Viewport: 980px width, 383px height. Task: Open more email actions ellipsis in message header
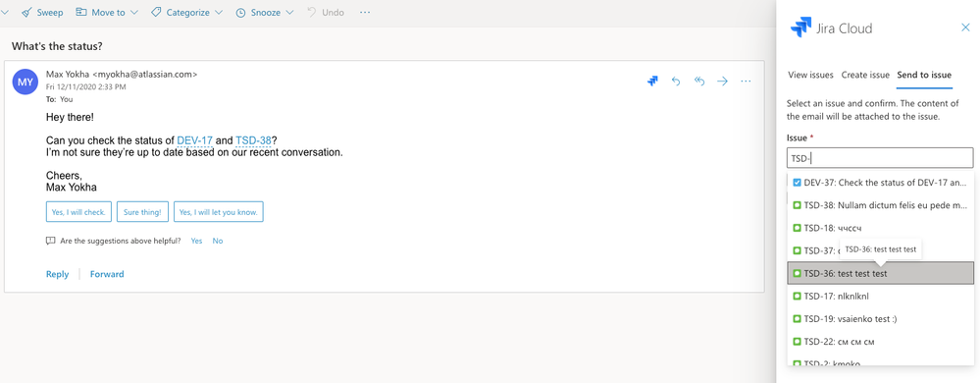pos(746,81)
